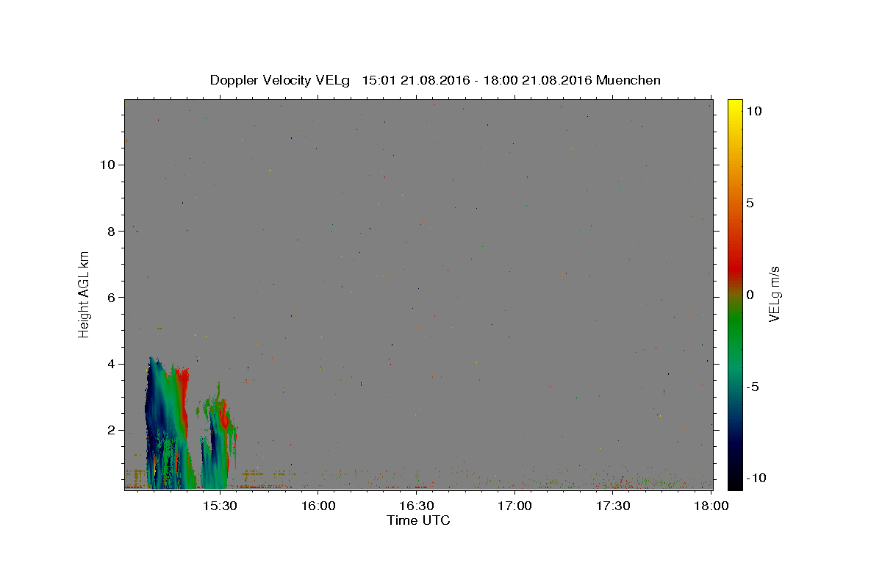Click the colorbar value -5 label
Screen dimensions: 882x588
point(752,387)
